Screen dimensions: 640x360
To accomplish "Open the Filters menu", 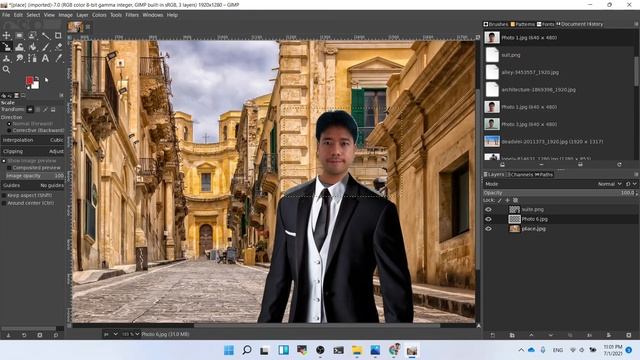I will pos(132,15).
